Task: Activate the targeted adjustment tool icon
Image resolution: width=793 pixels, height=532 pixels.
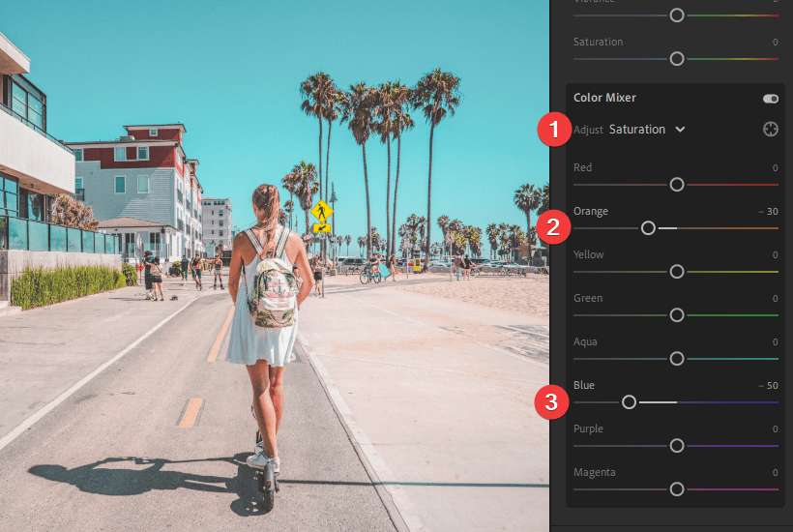Action: [x=770, y=130]
